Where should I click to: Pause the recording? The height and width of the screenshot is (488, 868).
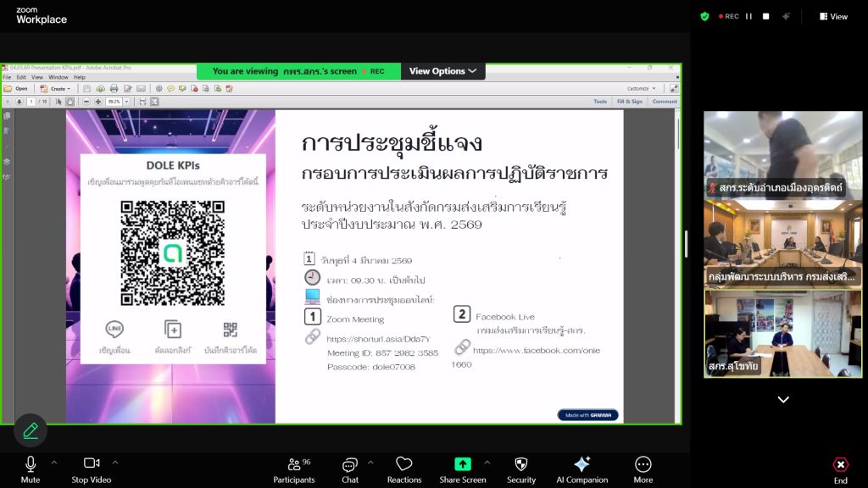748,16
